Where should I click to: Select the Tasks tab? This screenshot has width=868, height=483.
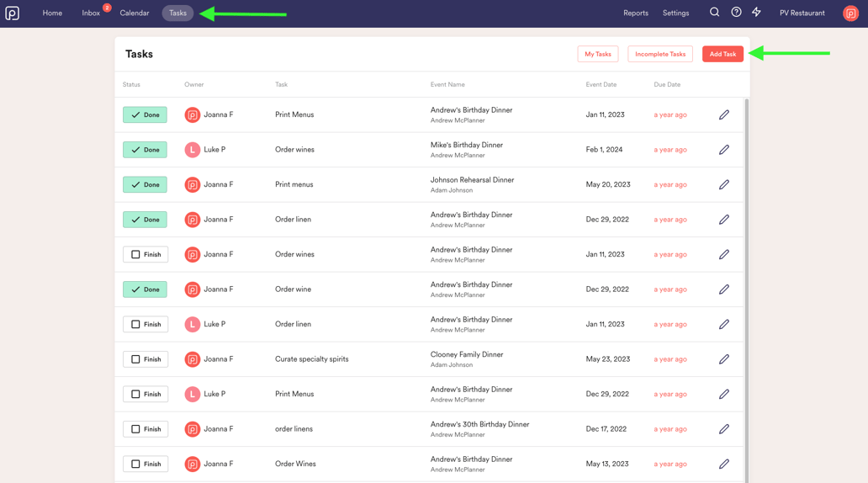[x=177, y=13]
